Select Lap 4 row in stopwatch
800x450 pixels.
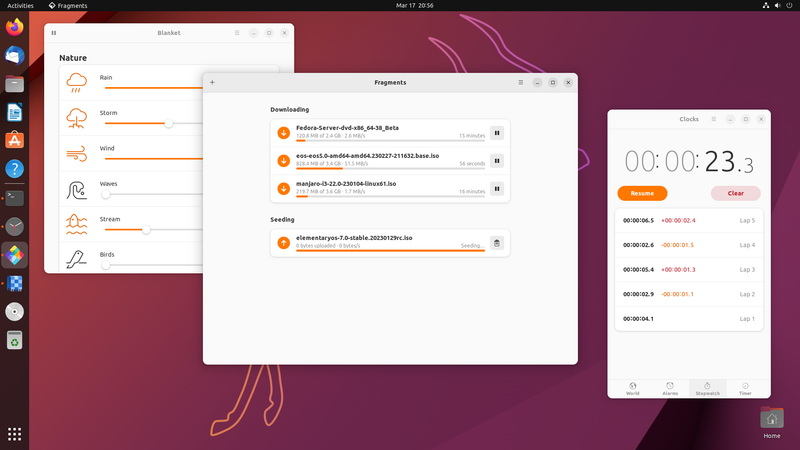(x=689, y=245)
